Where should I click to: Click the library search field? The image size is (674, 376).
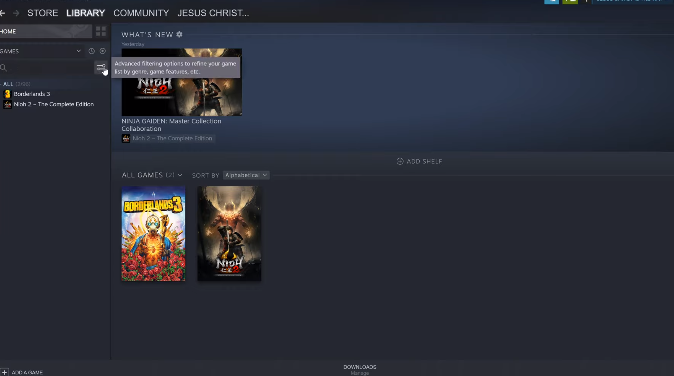46,67
